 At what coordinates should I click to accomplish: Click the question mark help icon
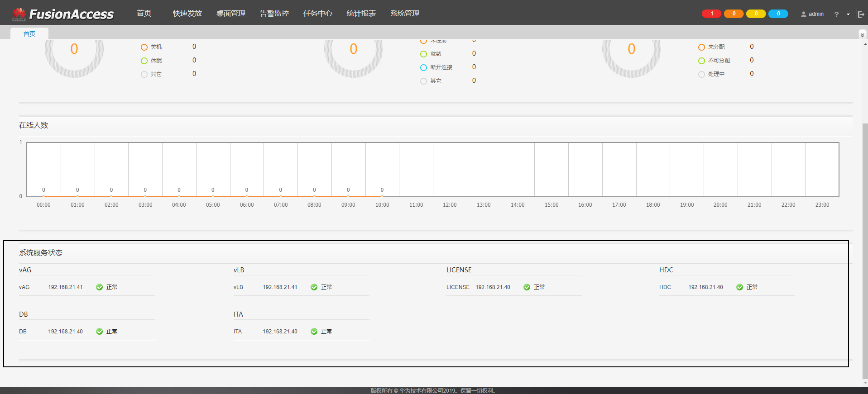coord(836,14)
